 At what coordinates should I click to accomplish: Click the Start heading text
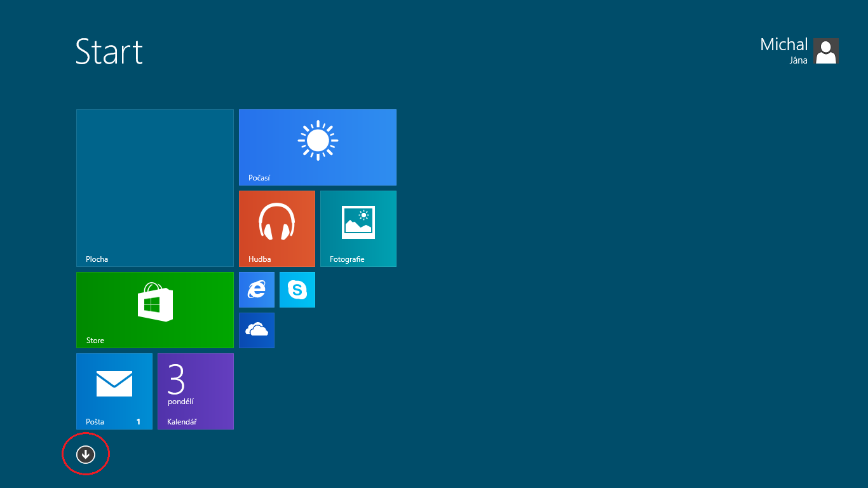[x=109, y=53]
